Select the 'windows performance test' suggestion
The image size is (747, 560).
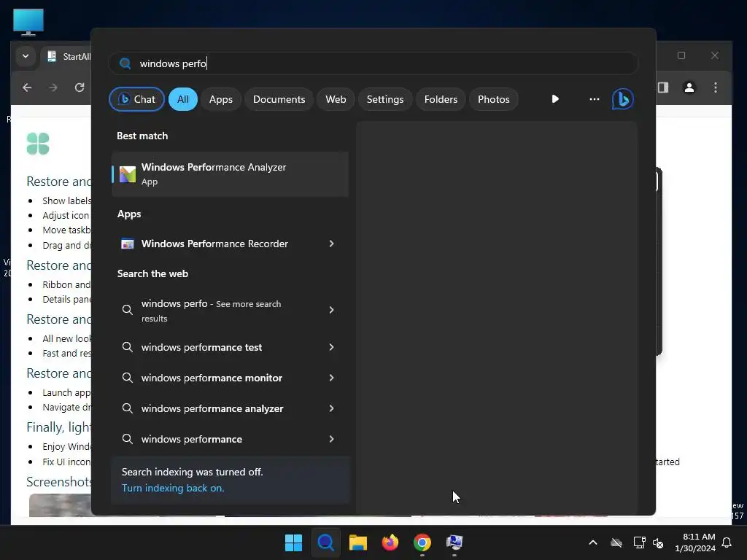click(x=230, y=347)
